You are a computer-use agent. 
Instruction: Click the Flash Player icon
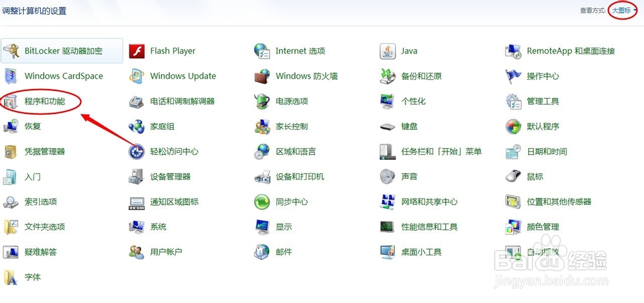(137, 52)
